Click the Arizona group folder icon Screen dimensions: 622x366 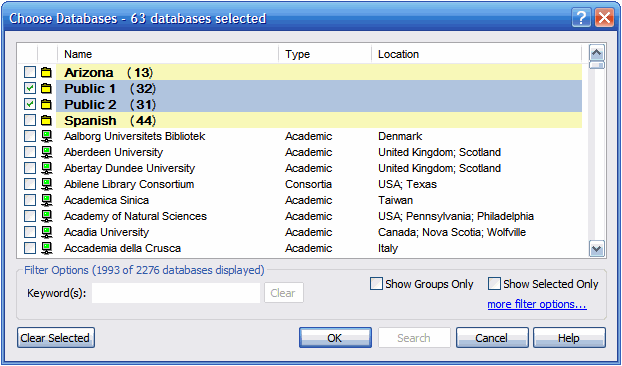47,73
